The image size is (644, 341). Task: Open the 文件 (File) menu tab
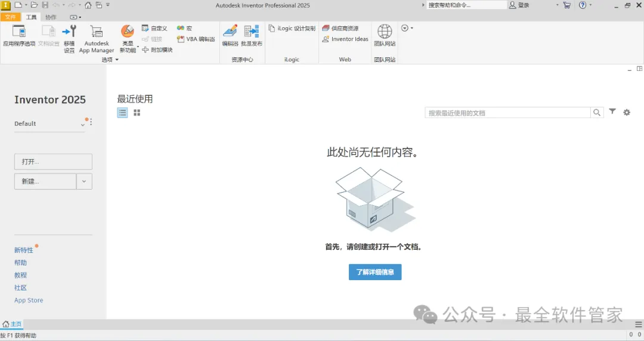(10, 17)
